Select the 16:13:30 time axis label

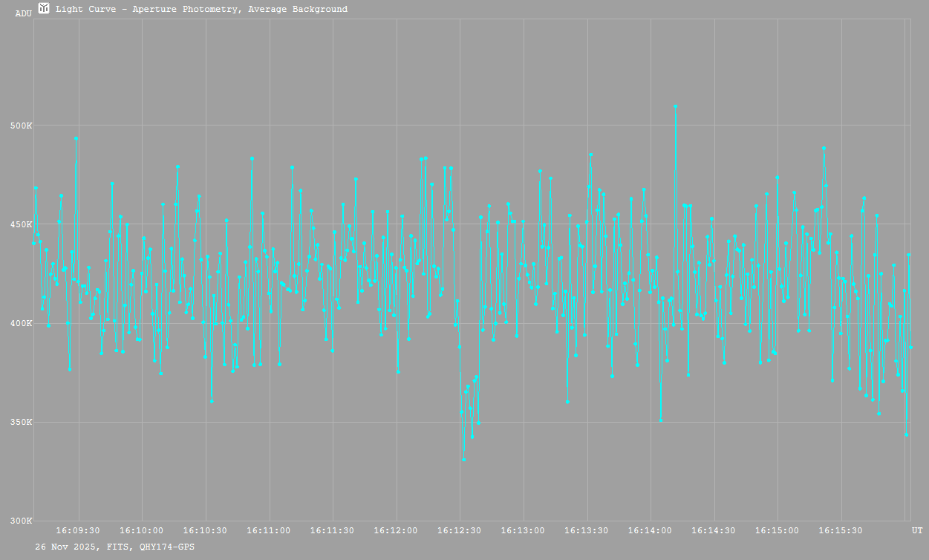(587, 530)
